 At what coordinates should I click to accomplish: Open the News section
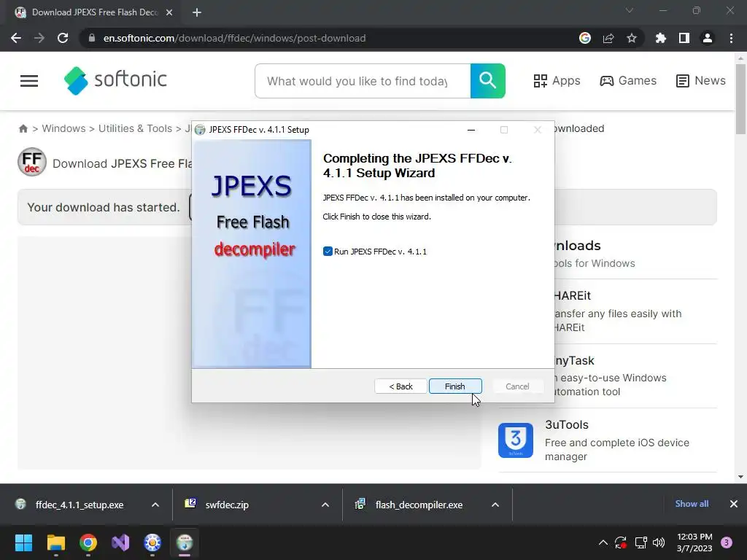[x=701, y=80]
